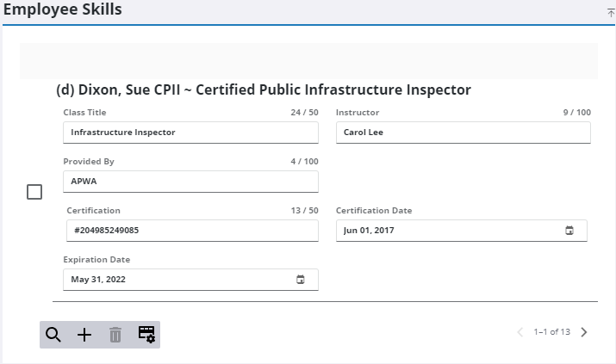Go to the next record page
The height and width of the screenshot is (364, 616).
tap(584, 332)
